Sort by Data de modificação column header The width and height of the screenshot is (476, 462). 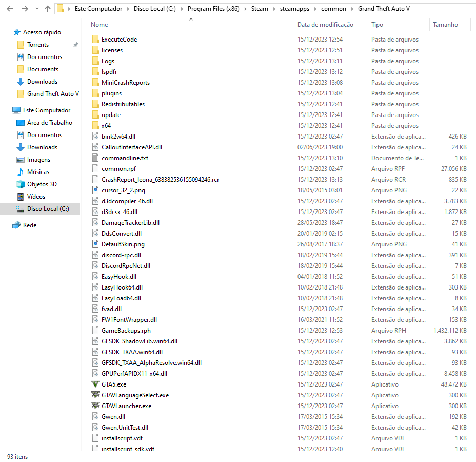point(325,25)
